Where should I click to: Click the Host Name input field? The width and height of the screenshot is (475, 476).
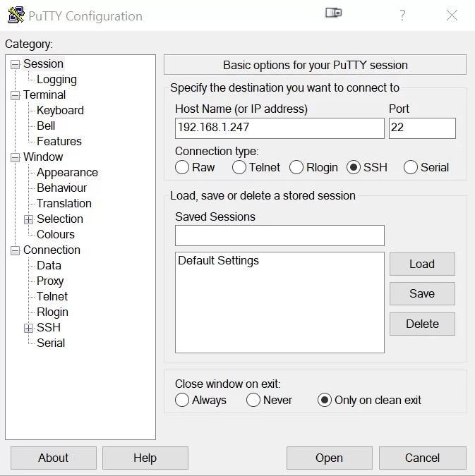[x=279, y=128]
